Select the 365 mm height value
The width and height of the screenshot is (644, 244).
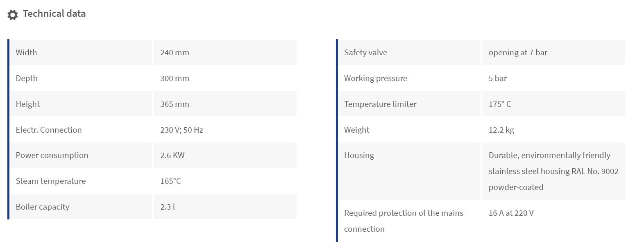coord(175,104)
